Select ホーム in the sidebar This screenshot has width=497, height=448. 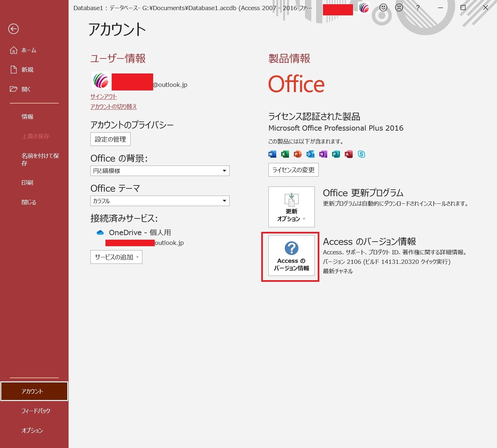[29, 50]
